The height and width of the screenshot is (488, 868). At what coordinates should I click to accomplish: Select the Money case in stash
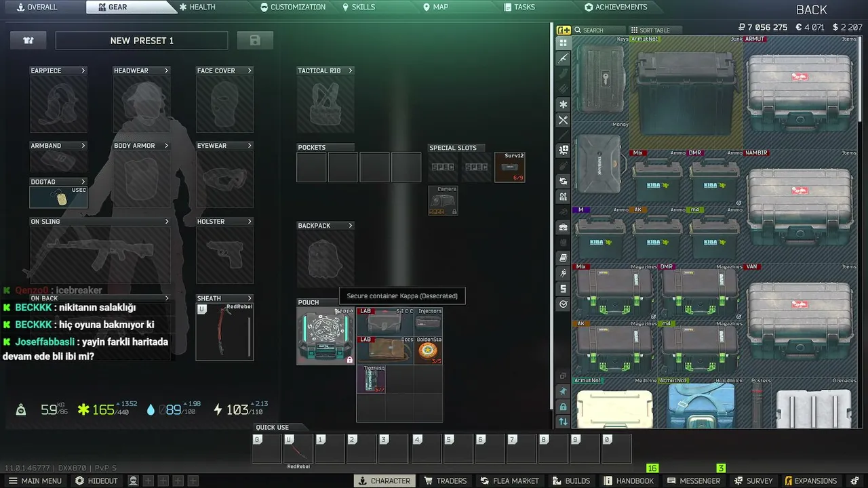[601, 163]
